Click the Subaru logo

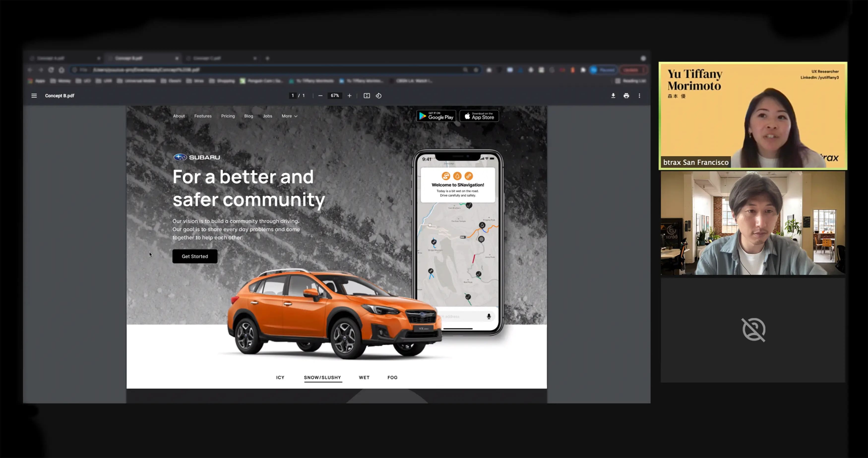[x=197, y=157]
